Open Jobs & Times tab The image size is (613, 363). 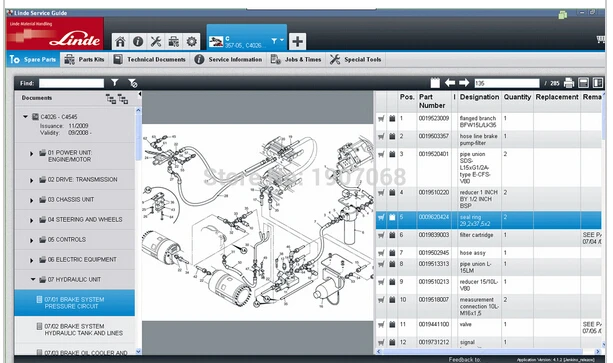coord(296,59)
